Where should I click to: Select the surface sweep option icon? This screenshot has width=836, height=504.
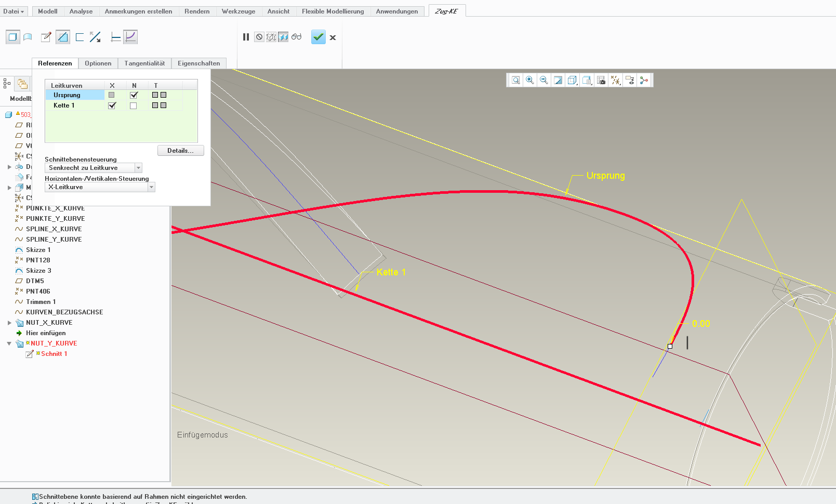pos(28,37)
